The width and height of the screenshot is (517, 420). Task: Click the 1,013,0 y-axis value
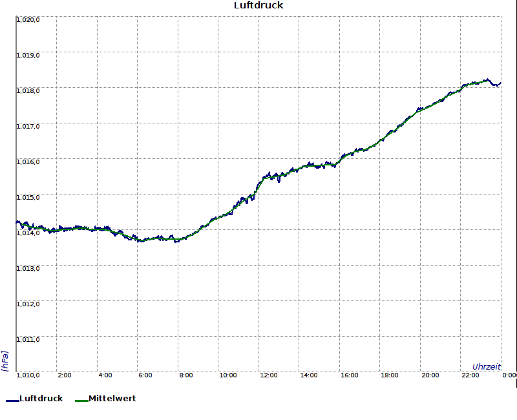coord(28,268)
